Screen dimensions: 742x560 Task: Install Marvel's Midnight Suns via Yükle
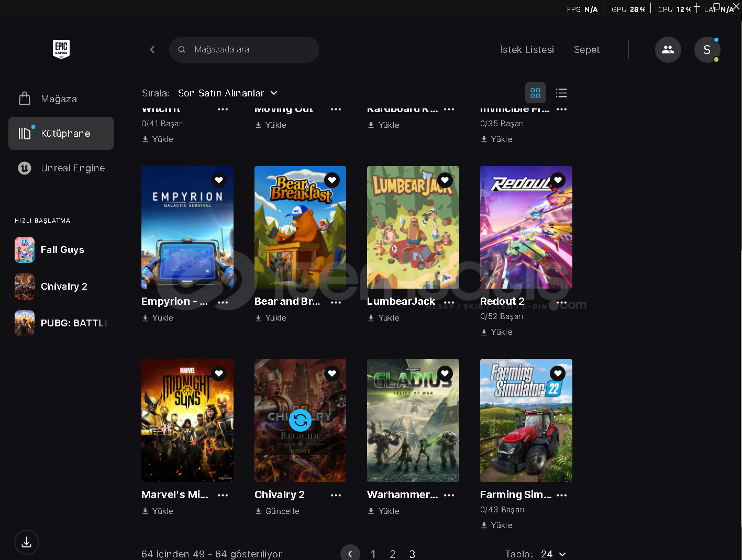point(158,511)
